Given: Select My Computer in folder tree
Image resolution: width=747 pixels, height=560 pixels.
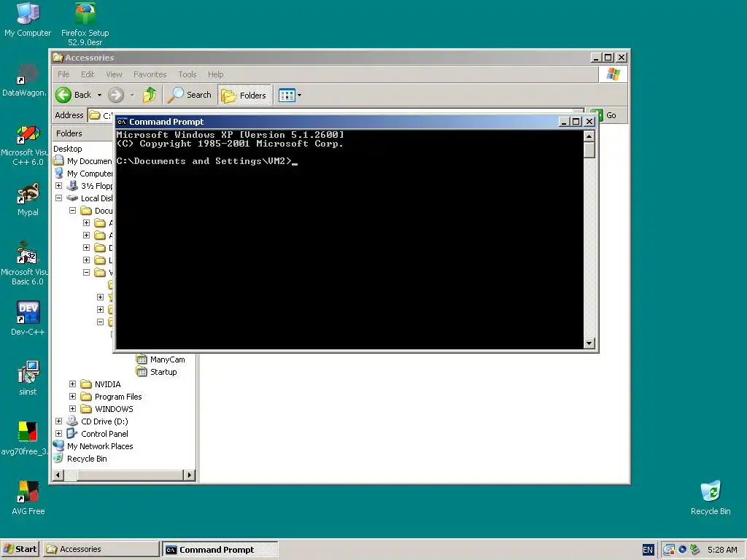Looking at the screenshot, I should pyautogui.click(x=85, y=174).
